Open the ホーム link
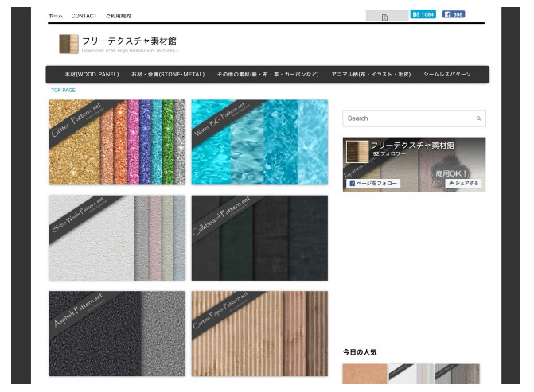Image resolution: width=534 pixels, height=392 pixels. point(55,16)
